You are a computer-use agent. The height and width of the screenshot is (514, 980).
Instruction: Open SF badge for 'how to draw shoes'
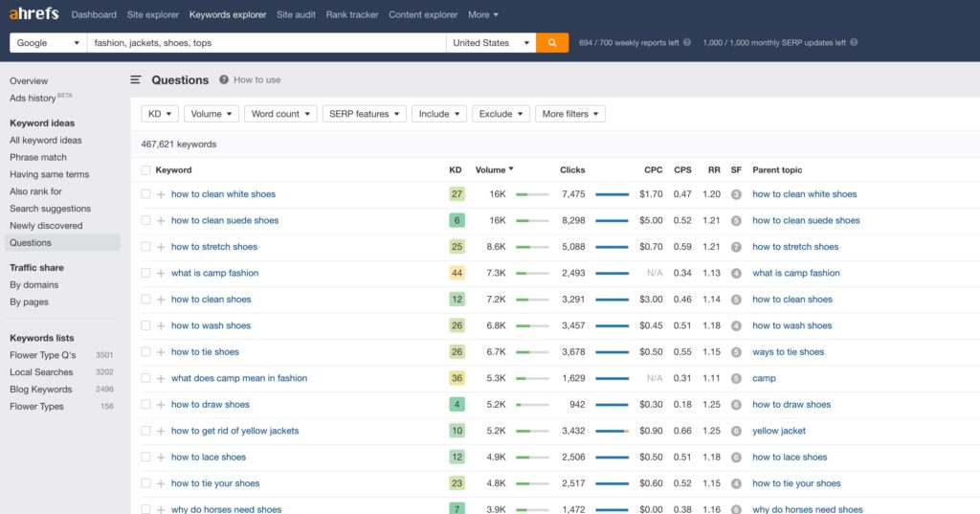[x=736, y=405]
